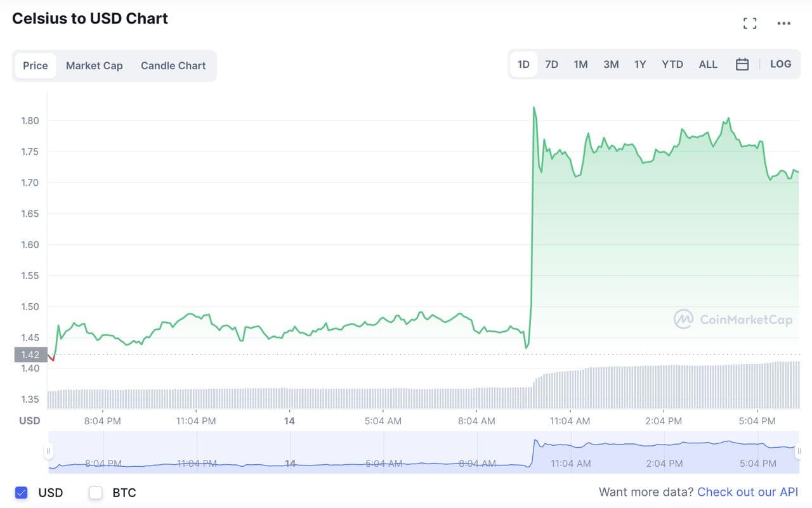Select the 1Y time range
The height and width of the screenshot is (508, 812).
[x=640, y=64]
